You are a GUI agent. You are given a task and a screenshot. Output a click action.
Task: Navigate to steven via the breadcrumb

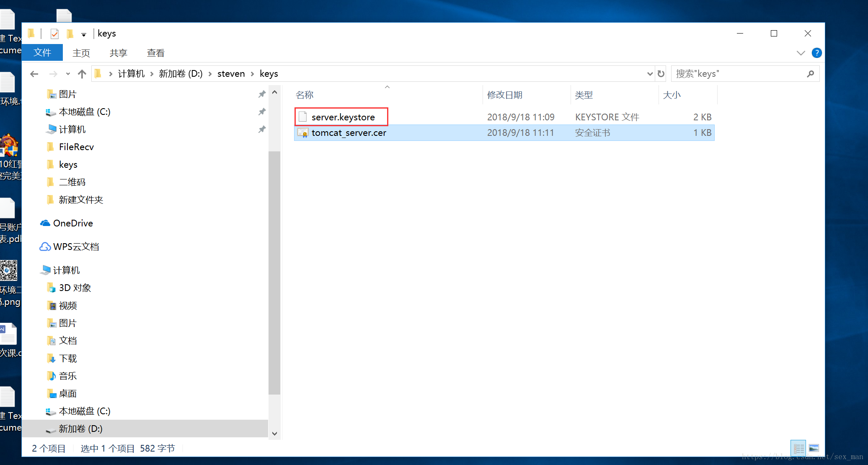pyautogui.click(x=231, y=73)
